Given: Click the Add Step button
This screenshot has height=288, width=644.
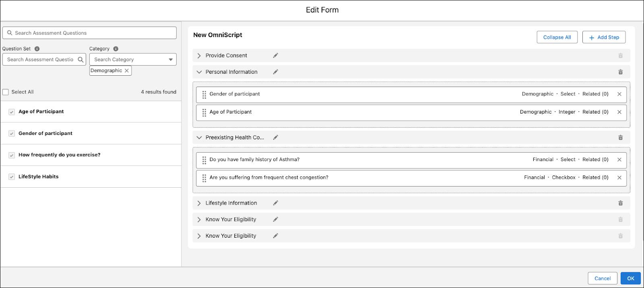Looking at the screenshot, I should click(604, 37).
